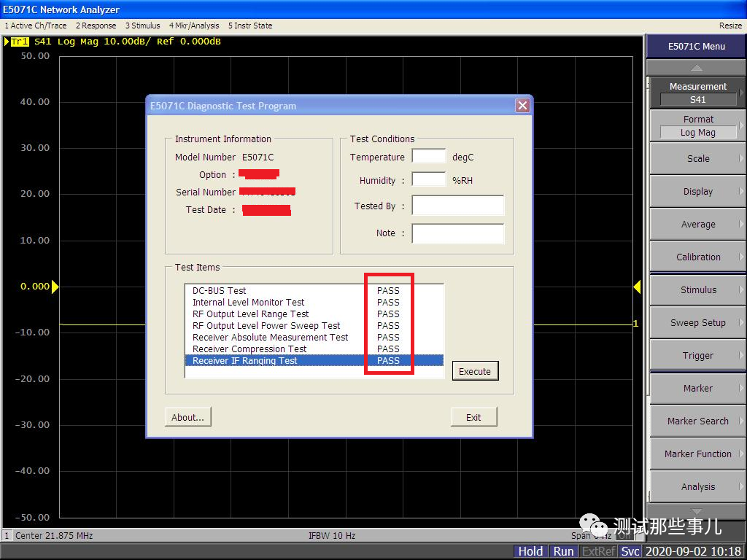Click the date and time display
Screen dimensions: 747x560
693,551
